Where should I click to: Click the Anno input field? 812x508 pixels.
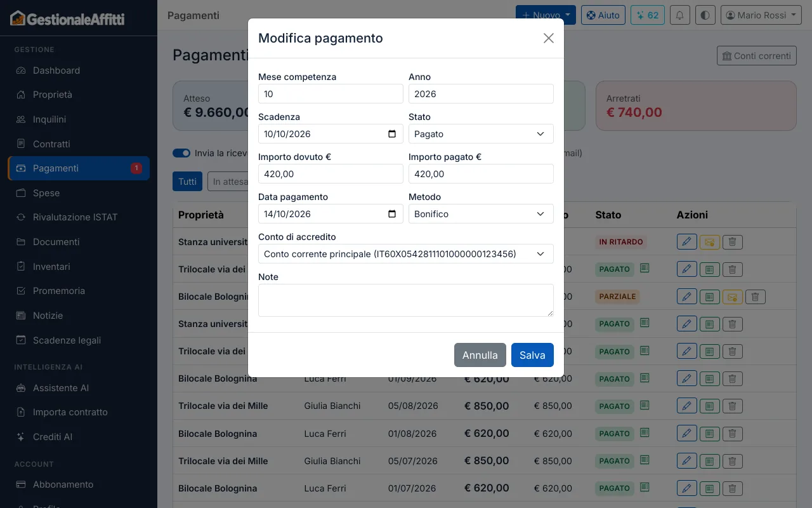point(481,94)
